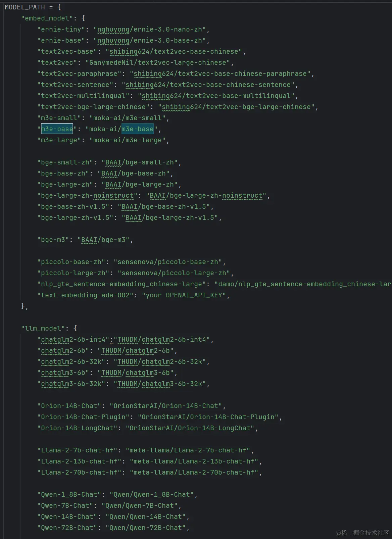Click the "moka-ai/m3e-base" value string

[x=121, y=129]
